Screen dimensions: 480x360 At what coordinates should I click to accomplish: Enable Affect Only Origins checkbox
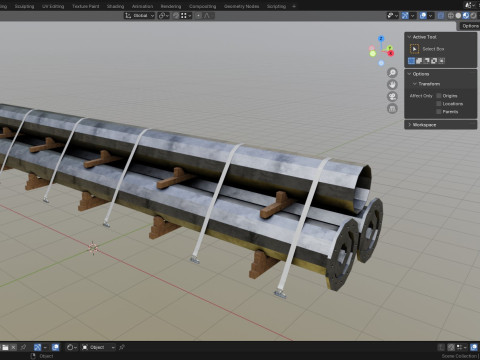pyautogui.click(x=439, y=96)
